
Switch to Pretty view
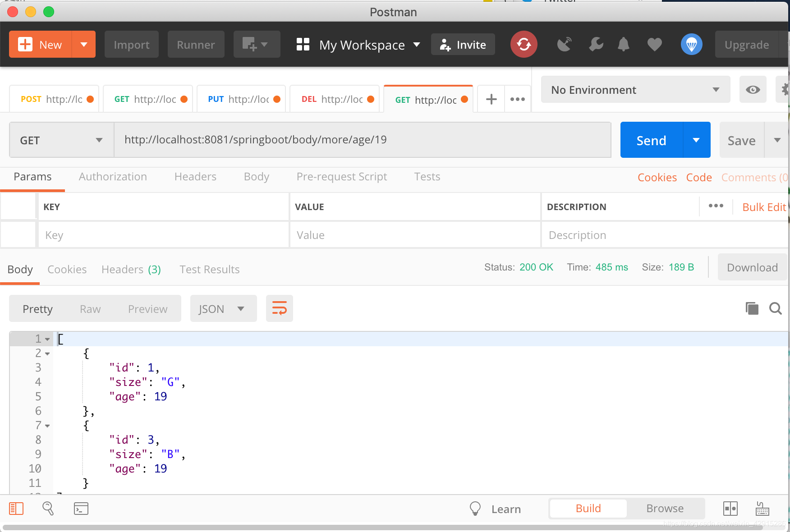[x=38, y=309]
